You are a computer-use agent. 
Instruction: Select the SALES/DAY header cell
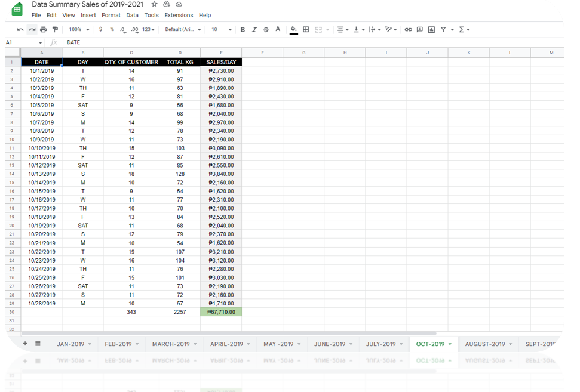pyautogui.click(x=221, y=62)
